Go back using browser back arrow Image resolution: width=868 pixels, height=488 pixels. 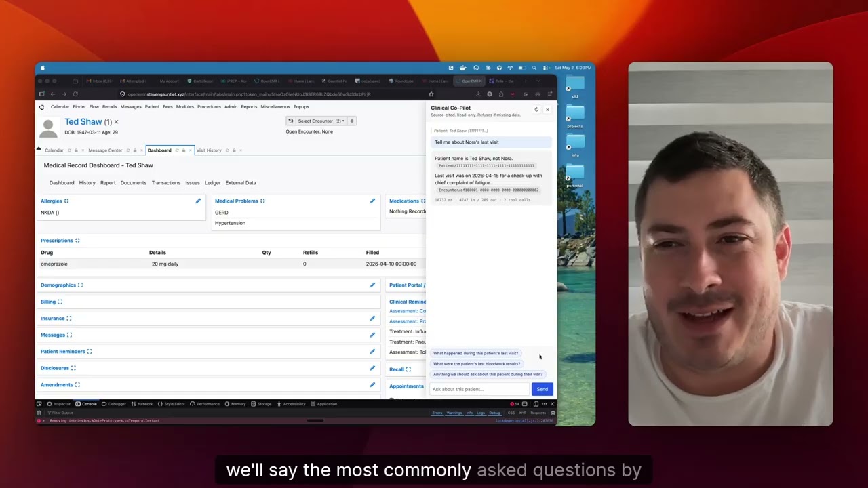pyautogui.click(x=52, y=94)
